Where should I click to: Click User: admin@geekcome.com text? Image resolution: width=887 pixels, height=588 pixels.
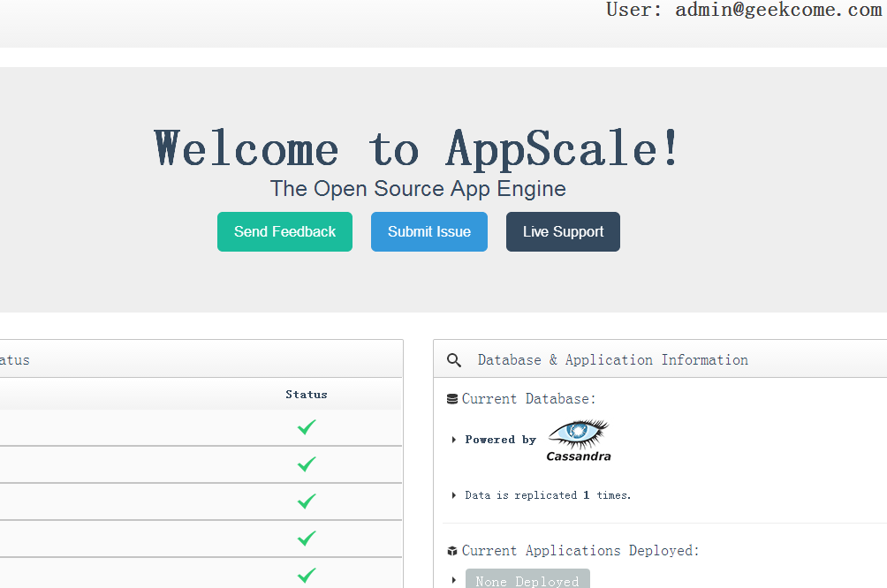[744, 10]
